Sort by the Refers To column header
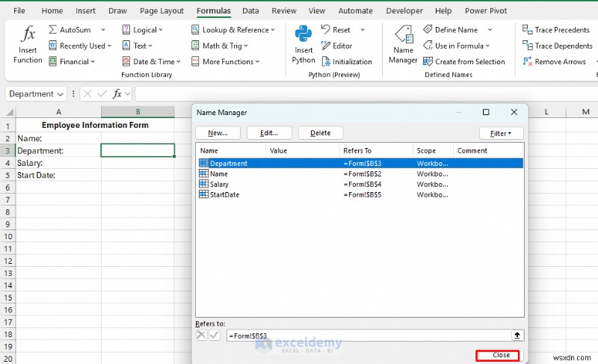Viewport: 598px width, 364px height. (376, 150)
